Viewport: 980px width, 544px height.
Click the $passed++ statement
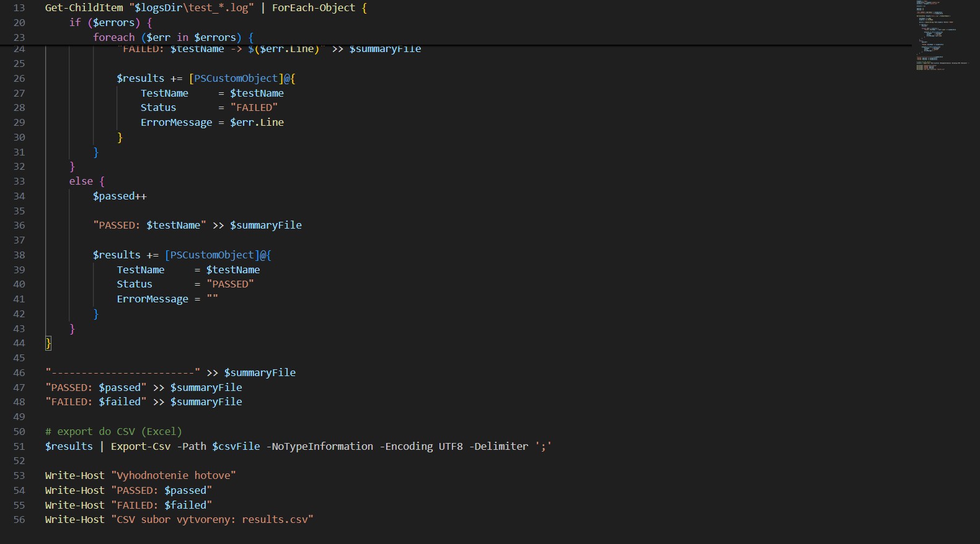pos(120,196)
